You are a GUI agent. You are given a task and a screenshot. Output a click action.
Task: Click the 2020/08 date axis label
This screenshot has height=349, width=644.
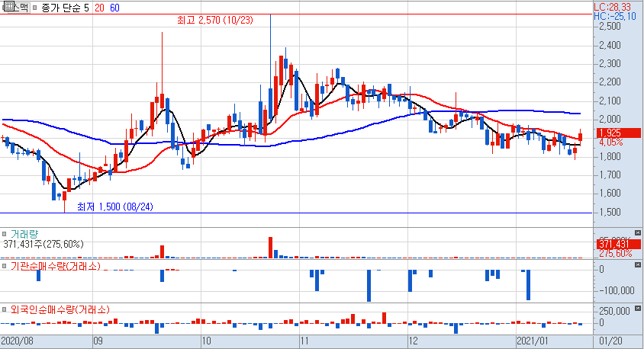click(x=18, y=341)
